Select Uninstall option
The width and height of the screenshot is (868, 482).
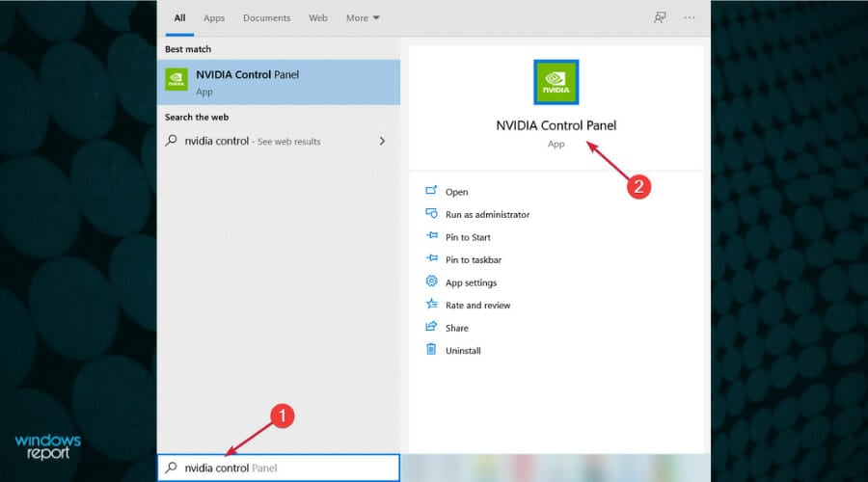click(463, 351)
